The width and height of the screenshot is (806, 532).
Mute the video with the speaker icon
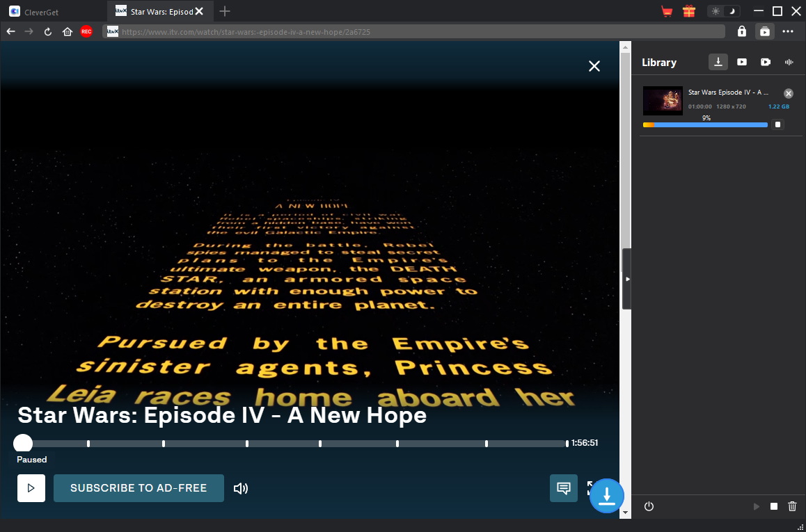coord(241,488)
